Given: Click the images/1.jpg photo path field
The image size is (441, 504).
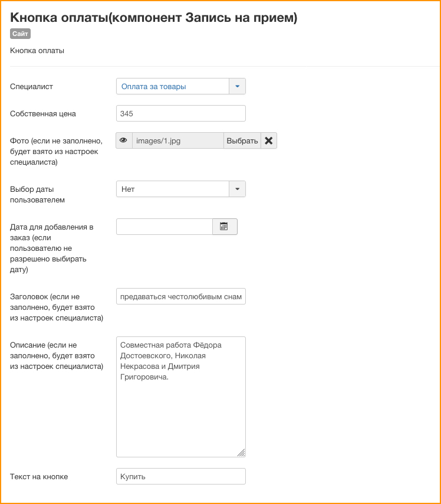Looking at the screenshot, I should [178, 140].
